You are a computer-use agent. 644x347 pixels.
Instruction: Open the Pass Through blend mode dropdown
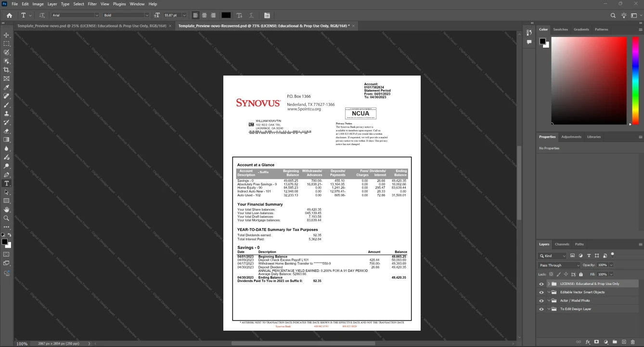point(560,265)
